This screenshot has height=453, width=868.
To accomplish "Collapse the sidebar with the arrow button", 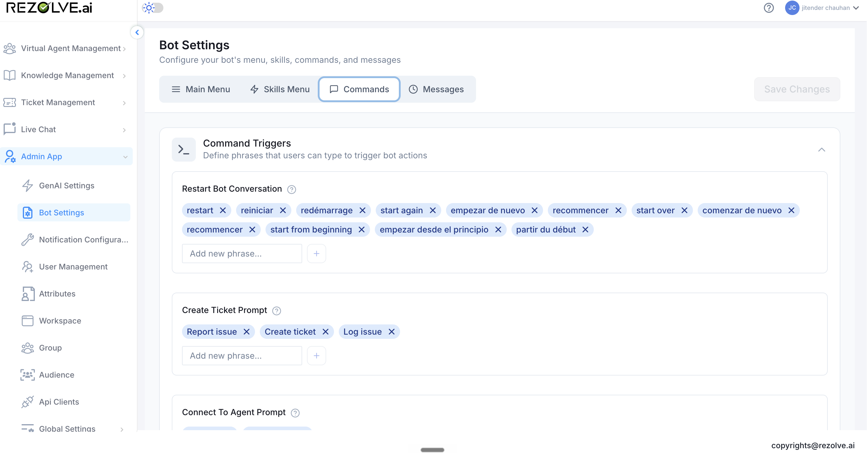I will tap(137, 32).
